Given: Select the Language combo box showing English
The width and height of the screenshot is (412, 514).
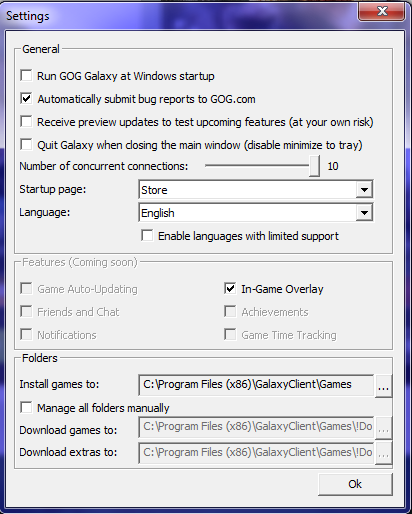Looking at the screenshot, I should coord(256,213).
